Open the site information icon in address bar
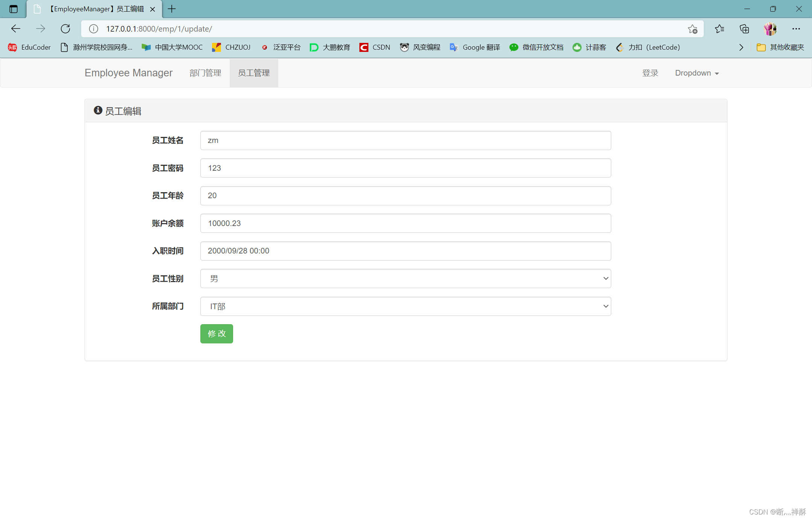This screenshot has width=812, height=519. tap(94, 29)
